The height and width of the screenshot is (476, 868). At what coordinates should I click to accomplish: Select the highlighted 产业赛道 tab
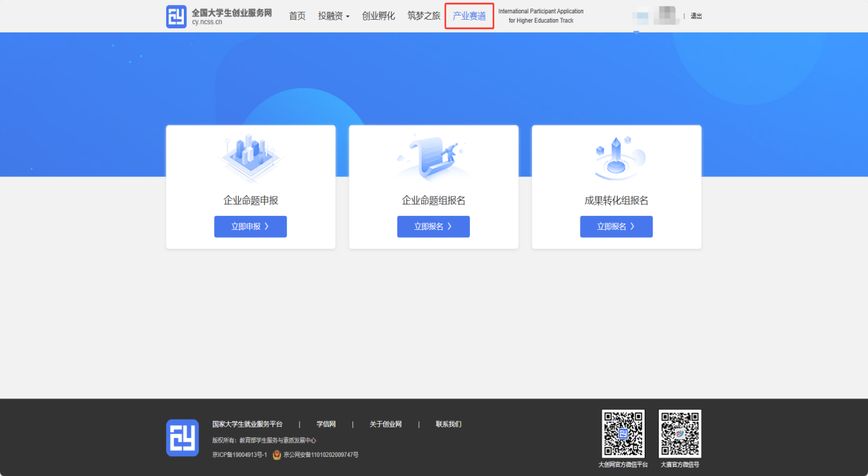click(469, 16)
